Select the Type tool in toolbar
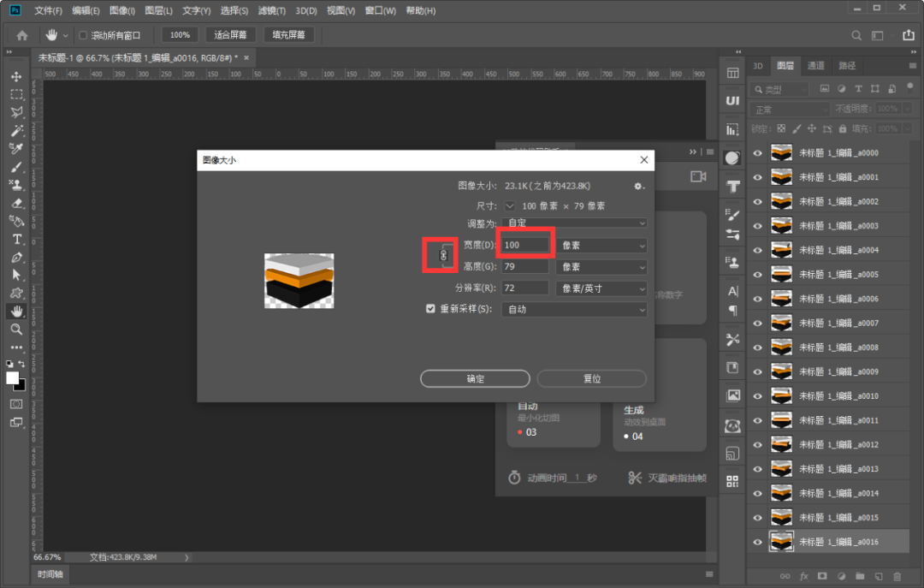924x588 pixels. (x=16, y=240)
